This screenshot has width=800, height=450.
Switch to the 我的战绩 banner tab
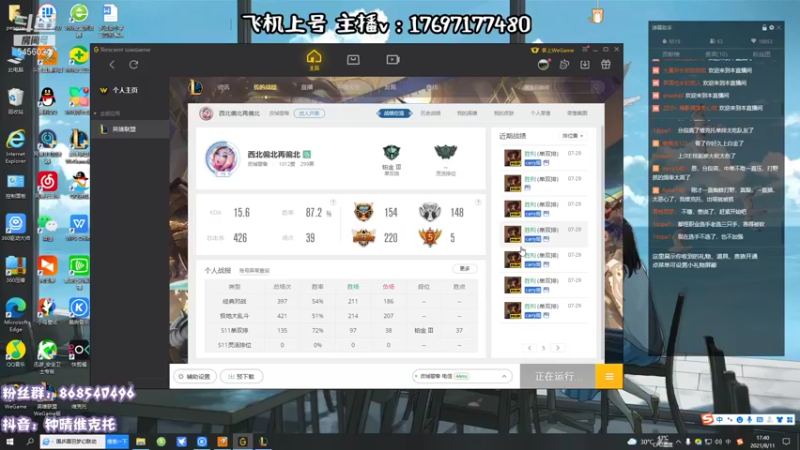(x=265, y=87)
